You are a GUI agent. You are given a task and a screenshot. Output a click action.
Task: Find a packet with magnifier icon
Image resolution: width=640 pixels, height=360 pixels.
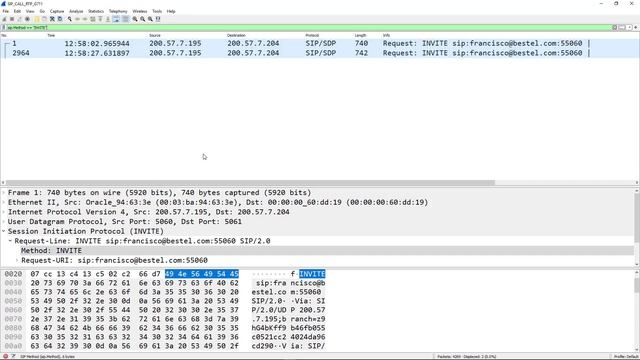tap(70, 19)
